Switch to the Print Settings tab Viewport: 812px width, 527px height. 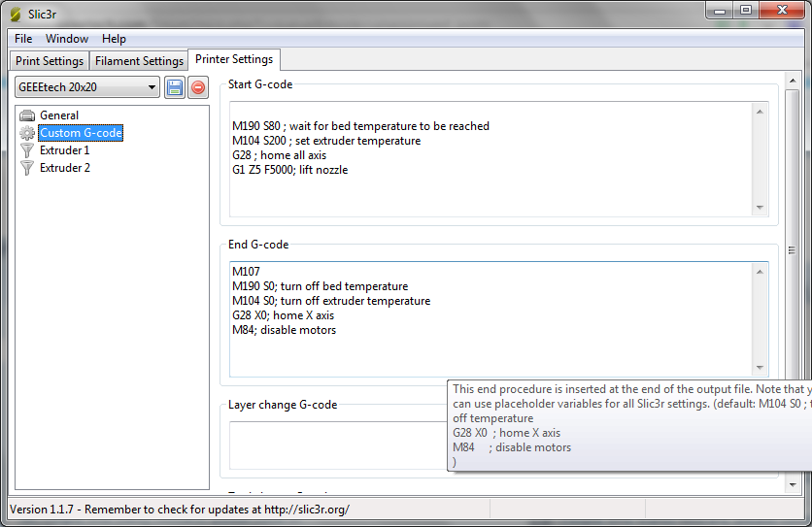tap(50, 61)
